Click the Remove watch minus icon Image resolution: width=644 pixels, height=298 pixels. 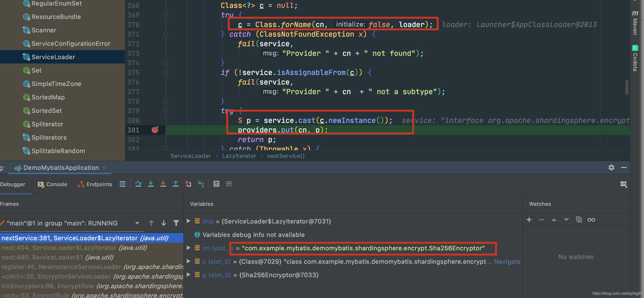tap(542, 220)
